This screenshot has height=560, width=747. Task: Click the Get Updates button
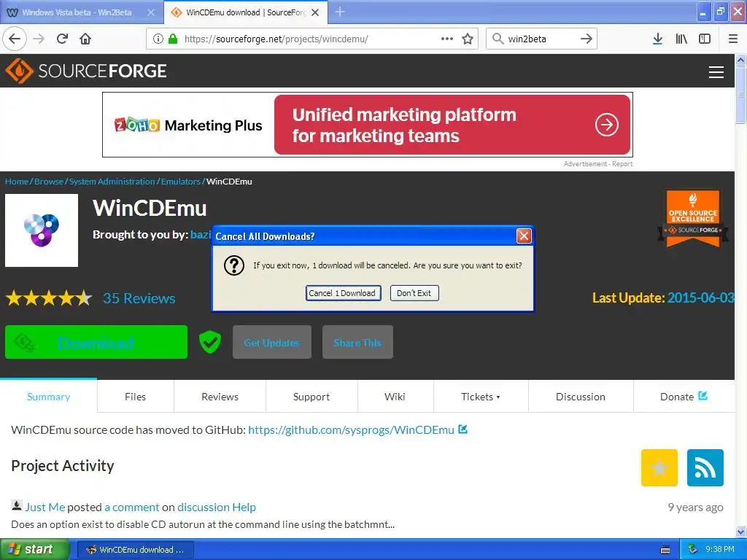click(x=272, y=342)
